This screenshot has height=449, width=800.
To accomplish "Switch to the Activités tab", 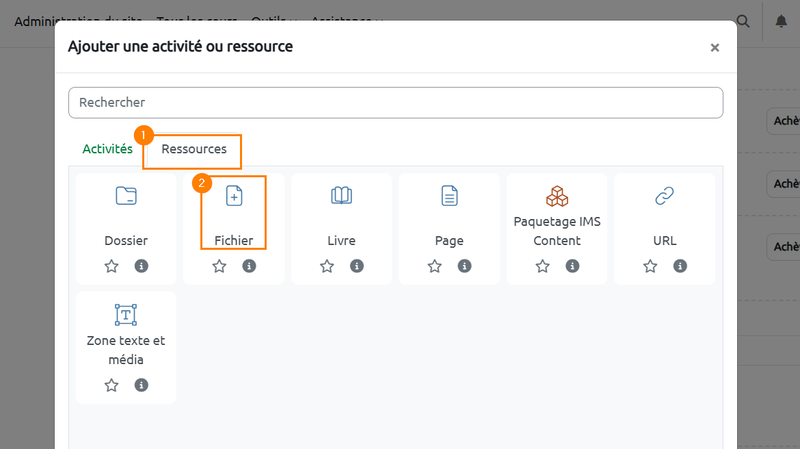I will point(108,149).
